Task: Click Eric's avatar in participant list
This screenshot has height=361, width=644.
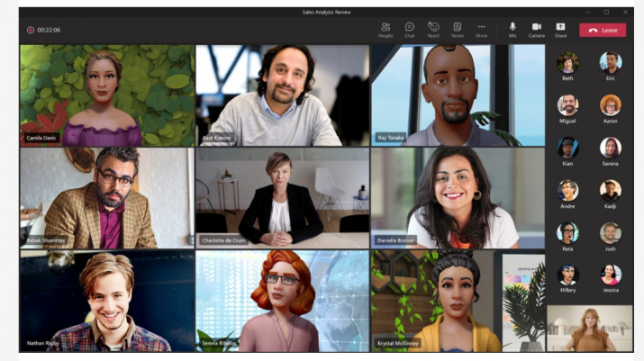Action: 611,62
